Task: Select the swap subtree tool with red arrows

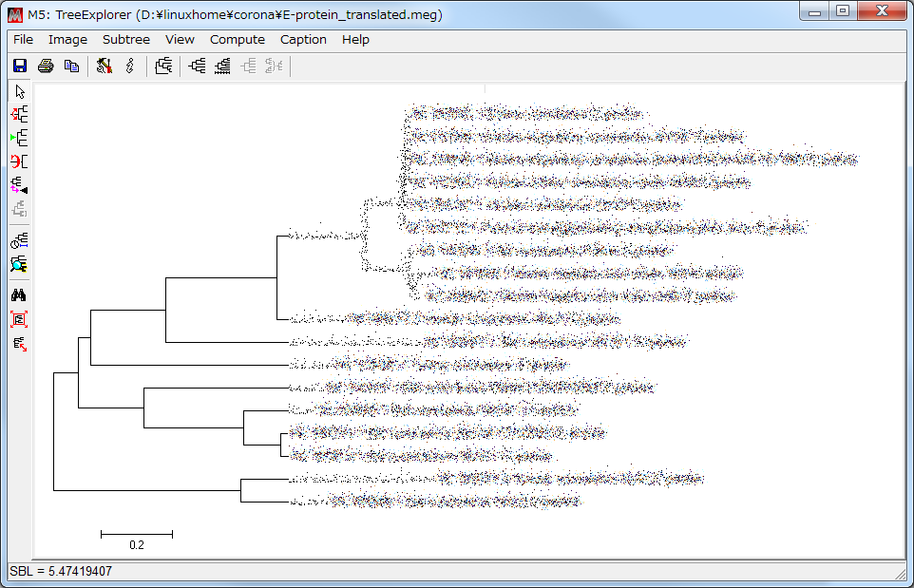Action: pyautogui.click(x=20, y=114)
